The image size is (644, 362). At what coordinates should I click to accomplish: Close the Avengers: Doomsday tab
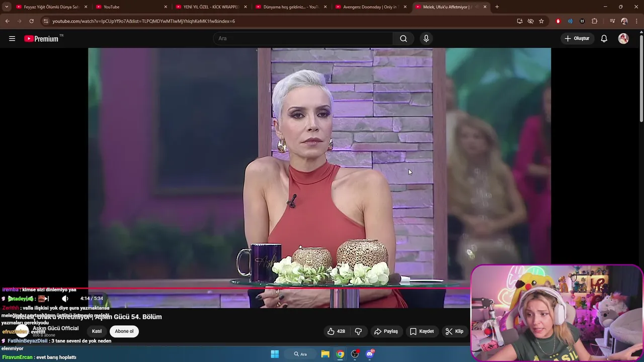point(405,7)
